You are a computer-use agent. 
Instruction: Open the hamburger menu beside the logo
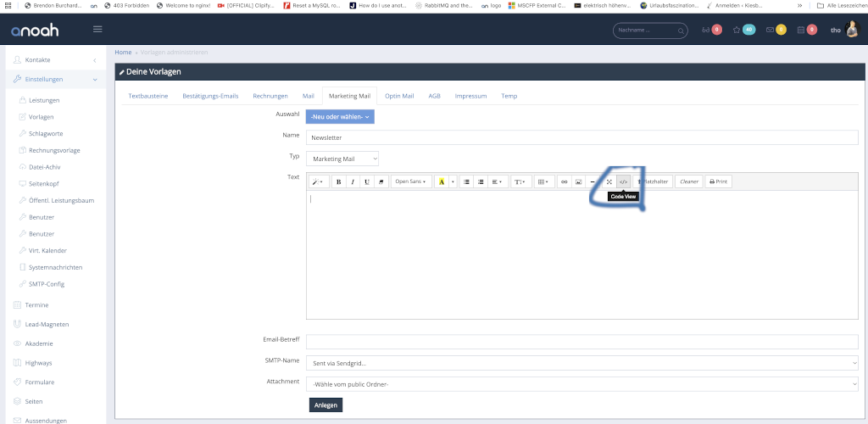[x=97, y=30]
